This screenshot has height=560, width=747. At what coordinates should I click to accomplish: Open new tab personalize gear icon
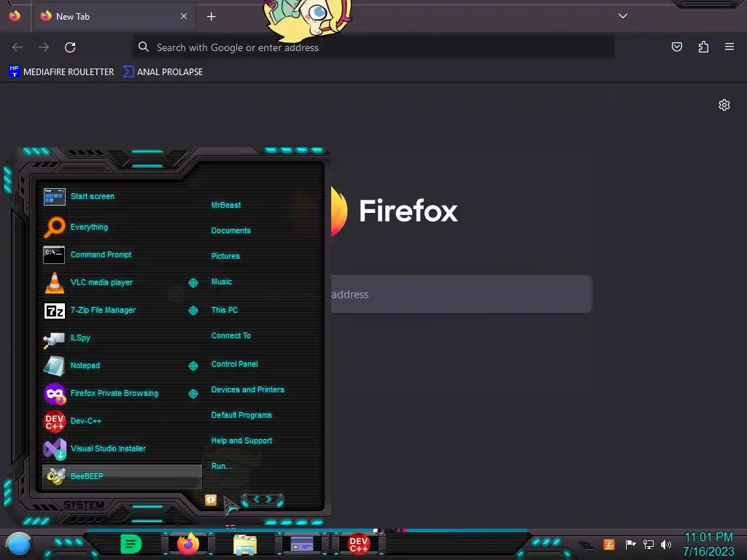pos(724,105)
